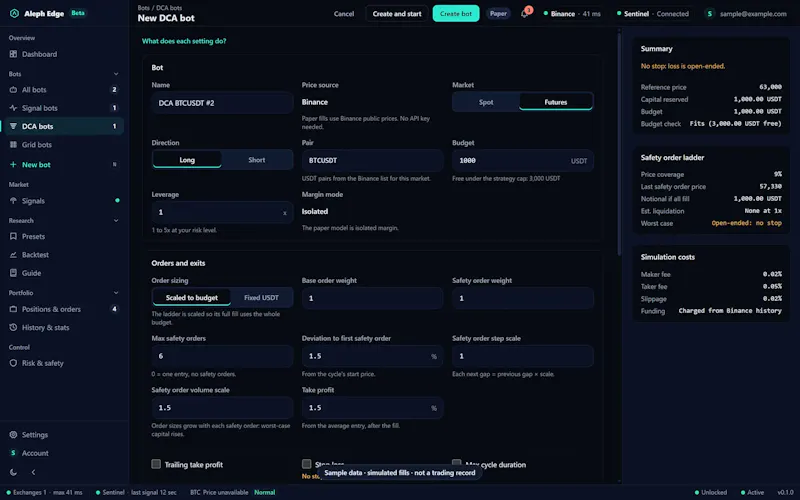Collapse the Research section chevron
800x500 pixels.
click(x=116, y=221)
